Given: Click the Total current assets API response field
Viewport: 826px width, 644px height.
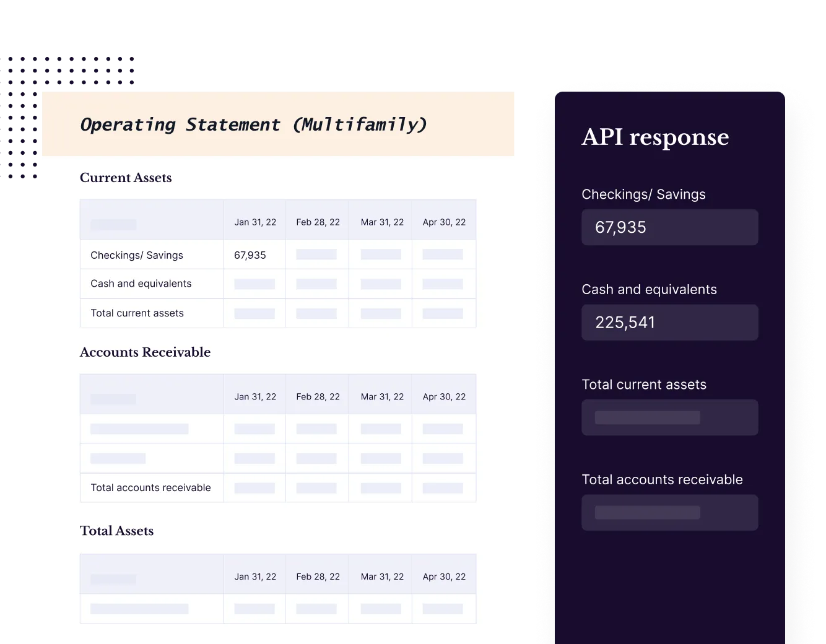Looking at the screenshot, I should tap(669, 417).
